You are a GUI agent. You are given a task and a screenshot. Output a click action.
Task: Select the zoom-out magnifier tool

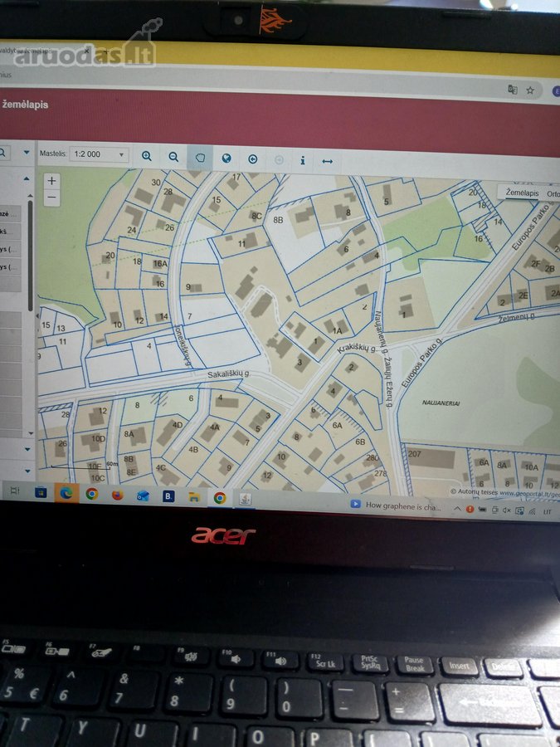point(173,157)
